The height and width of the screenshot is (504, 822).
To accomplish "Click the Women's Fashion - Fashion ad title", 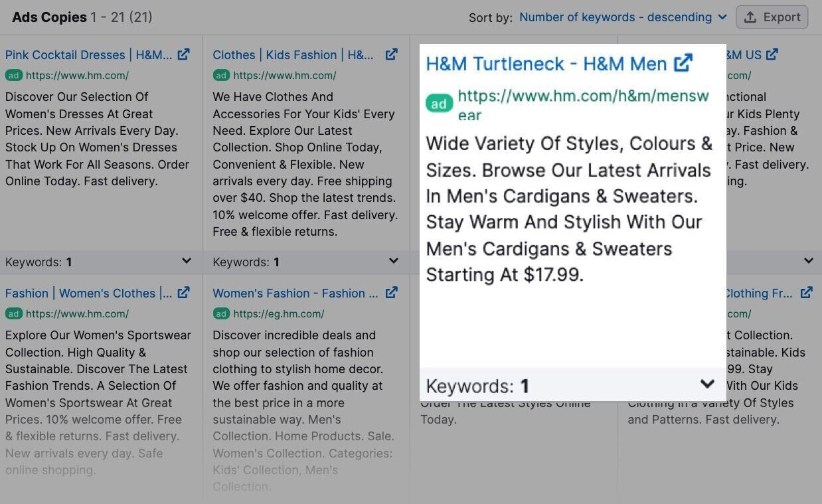I will [x=295, y=294].
